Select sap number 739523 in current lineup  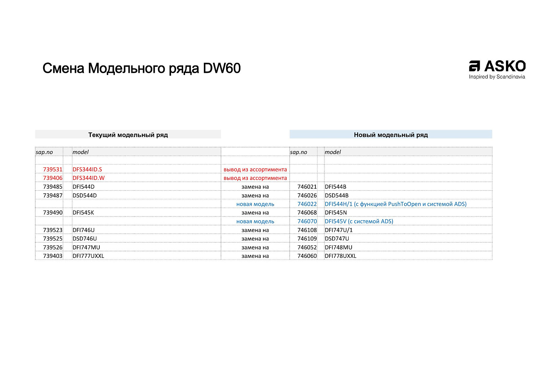pos(53,230)
